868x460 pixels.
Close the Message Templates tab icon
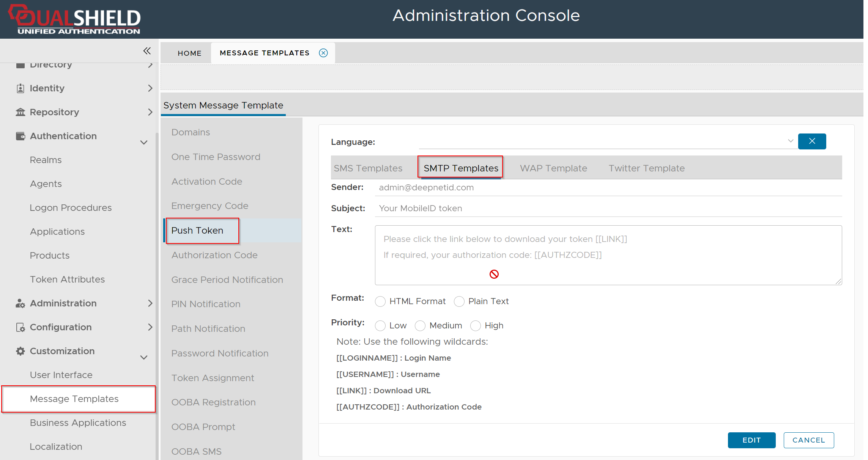[323, 53]
